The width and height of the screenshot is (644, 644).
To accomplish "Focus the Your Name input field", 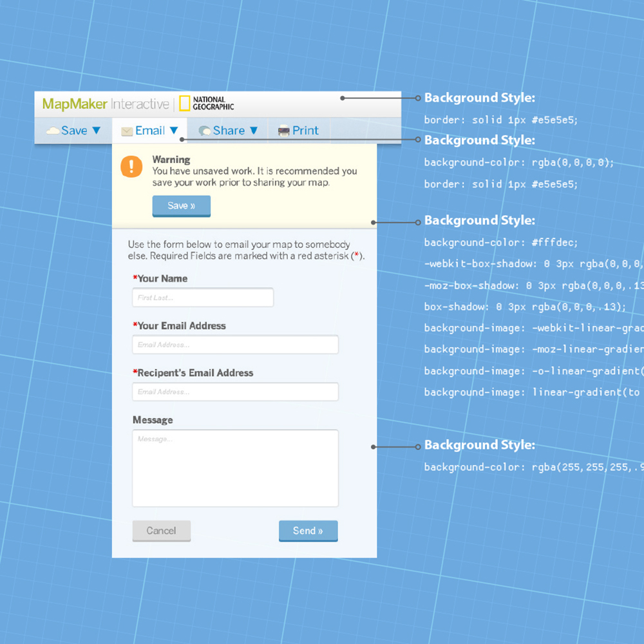I will (203, 298).
